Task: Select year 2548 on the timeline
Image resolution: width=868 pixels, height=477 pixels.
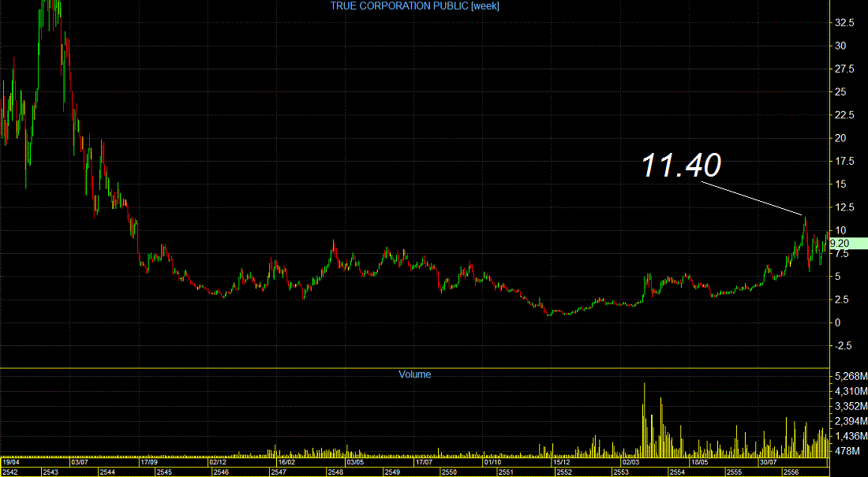Action: point(335,472)
